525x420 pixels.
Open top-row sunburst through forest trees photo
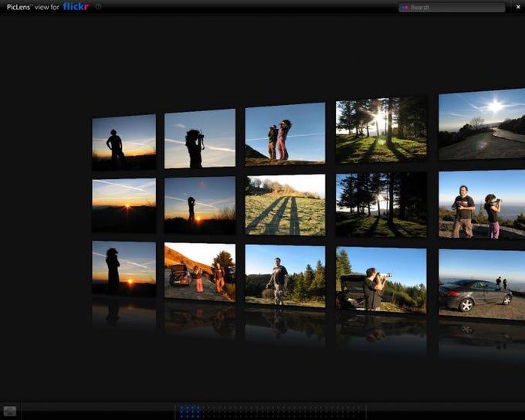point(381,130)
